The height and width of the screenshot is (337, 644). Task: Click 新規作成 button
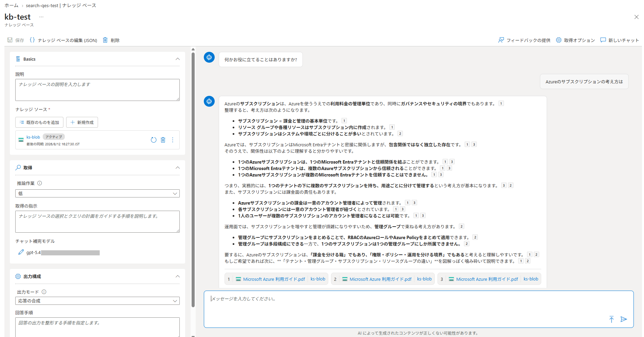[x=82, y=122]
